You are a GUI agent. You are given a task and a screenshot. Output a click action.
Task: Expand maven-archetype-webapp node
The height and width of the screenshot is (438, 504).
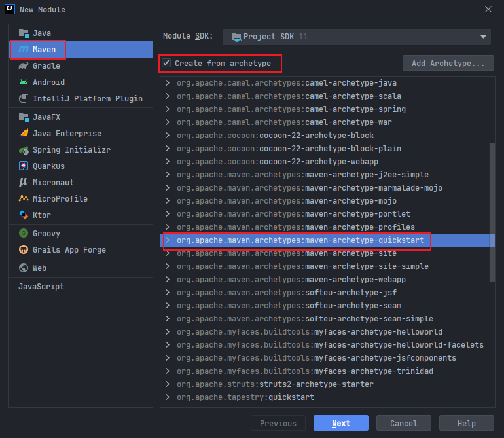pos(168,280)
